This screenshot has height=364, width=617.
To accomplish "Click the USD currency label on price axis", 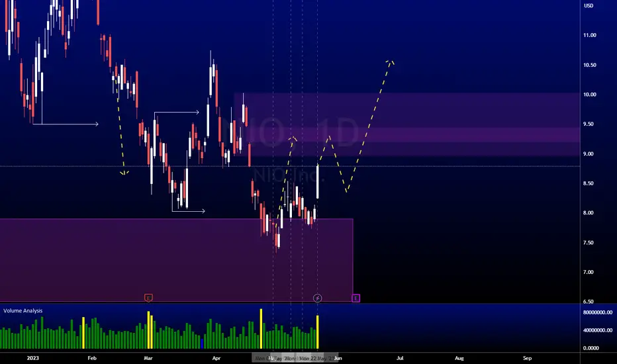I will [x=589, y=5].
